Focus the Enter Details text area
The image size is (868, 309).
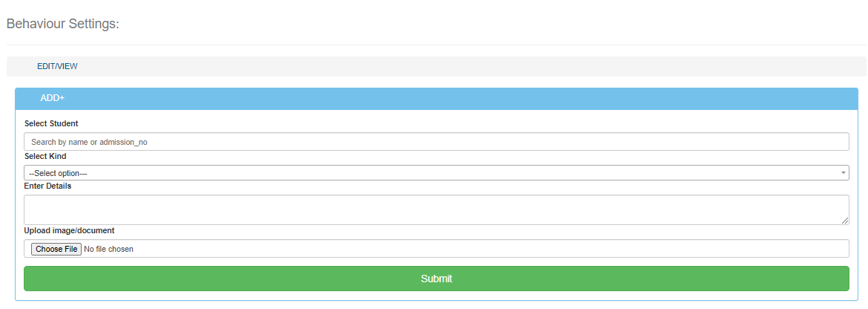click(436, 209)
